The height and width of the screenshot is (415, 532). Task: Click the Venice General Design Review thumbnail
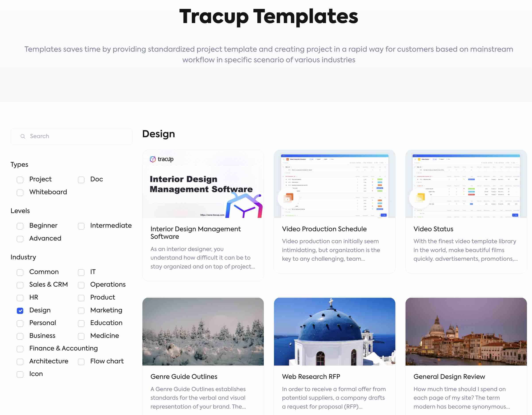coord(466,331)
